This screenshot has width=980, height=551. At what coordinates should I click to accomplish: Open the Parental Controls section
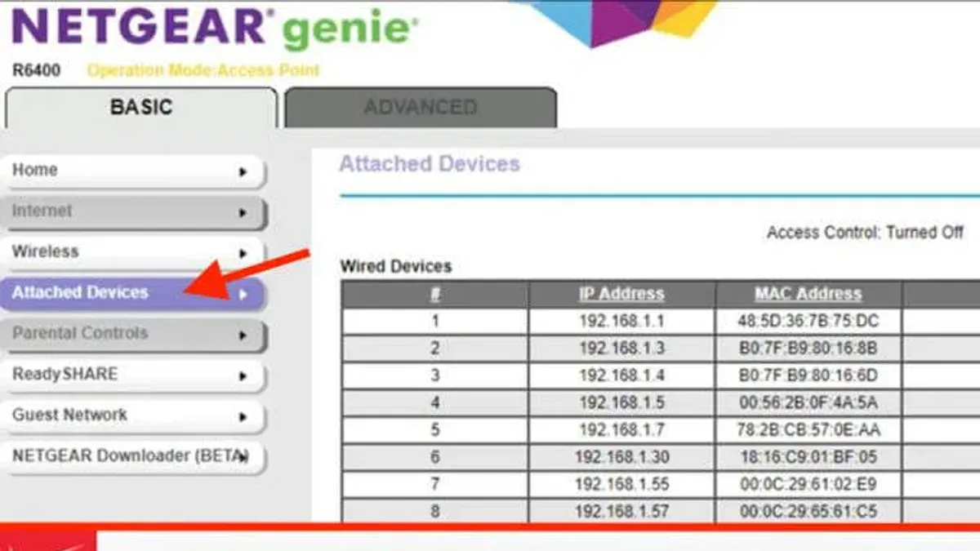(x=134, y=334)
